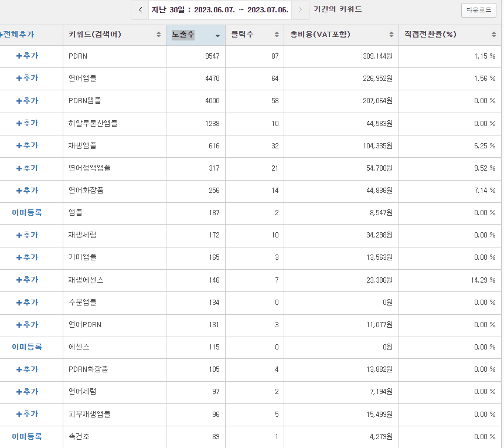Sort by 총비용(VAT포함) column arrows
Image resolution: width=504 pixels, height=448 pixels.
(x=391, y=35)
